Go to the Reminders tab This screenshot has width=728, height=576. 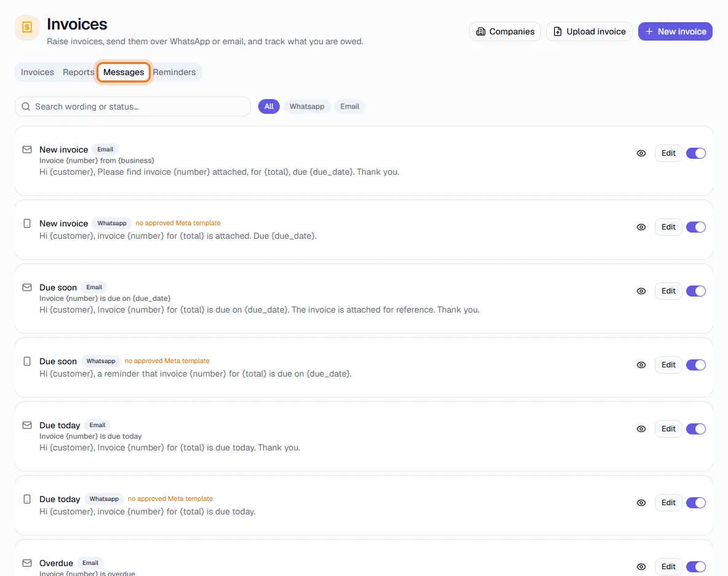coord(174,72)
